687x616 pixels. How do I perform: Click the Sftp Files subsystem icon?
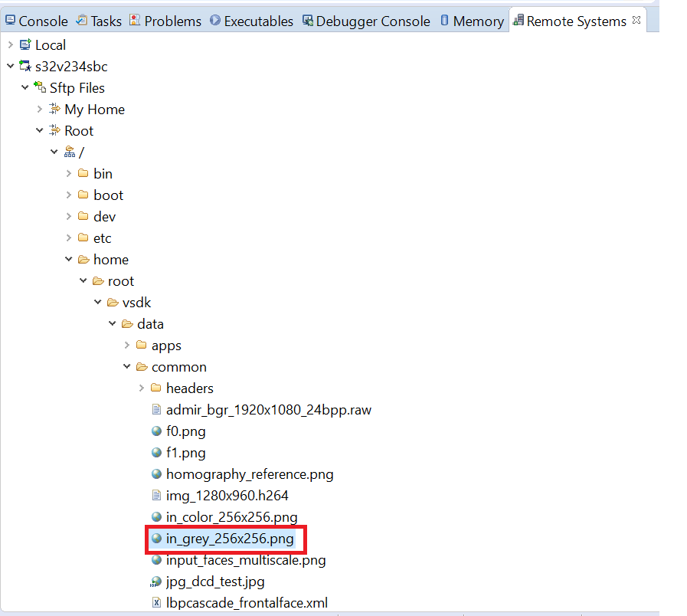tap(40, 87)
